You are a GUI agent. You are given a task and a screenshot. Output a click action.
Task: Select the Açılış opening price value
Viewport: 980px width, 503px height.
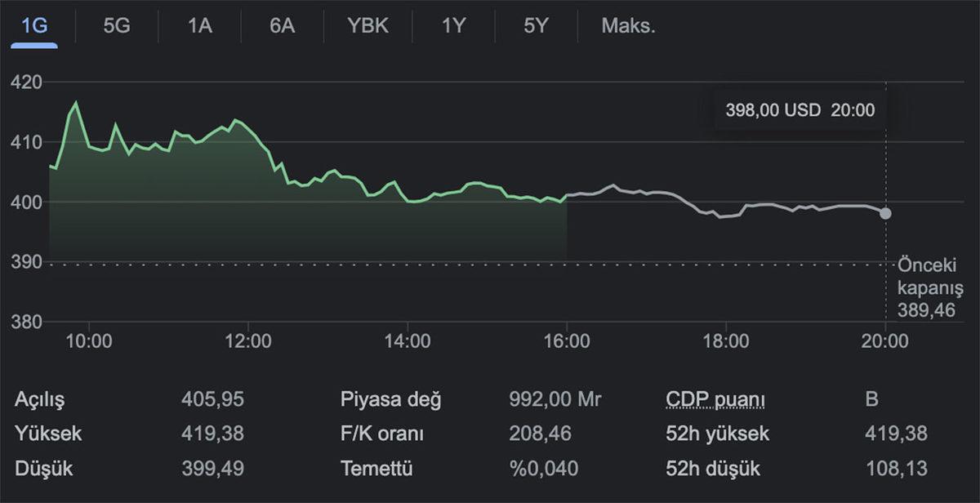pos(214,399)
